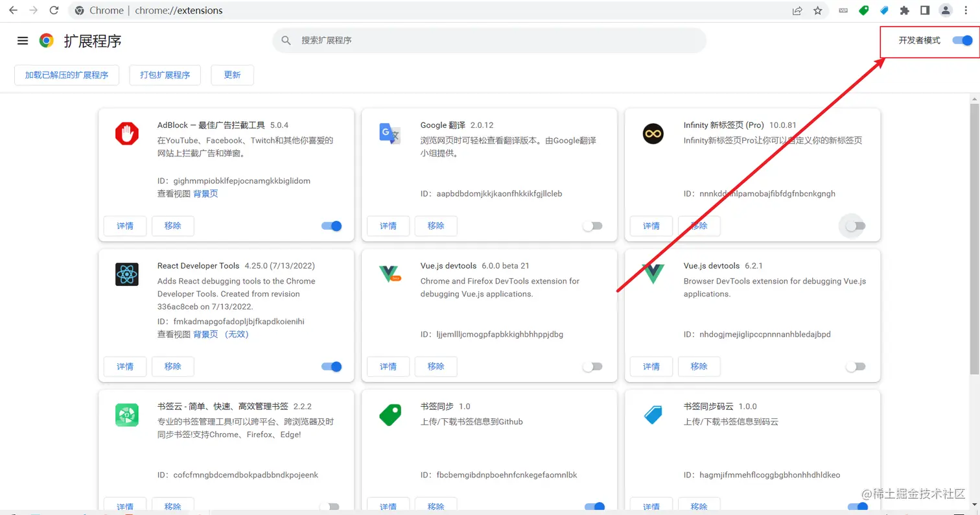This screenshot has width=980, height=515.
Task: Open the Extensions puzzle piece menu
Action: click(x=905, y=10)
